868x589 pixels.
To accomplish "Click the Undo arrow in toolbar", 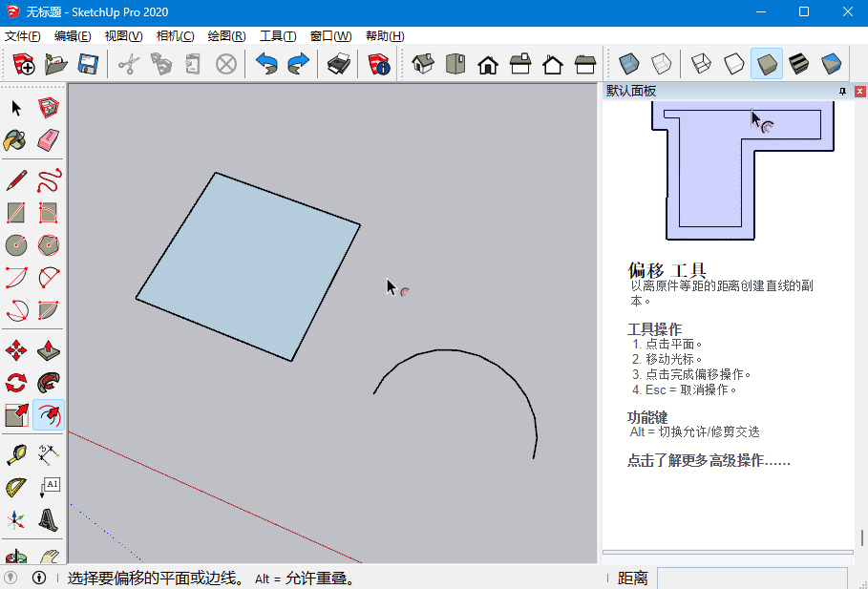I will [266, 64].
